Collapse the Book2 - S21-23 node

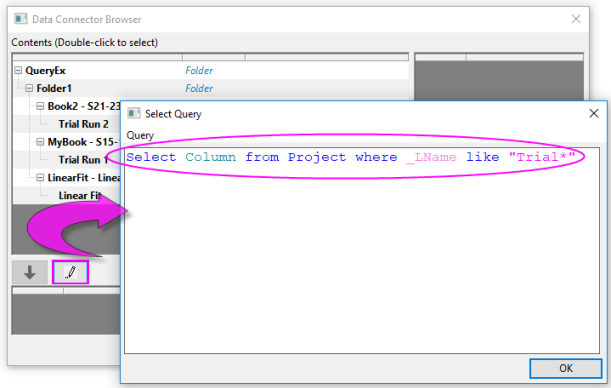pos(40,106)
